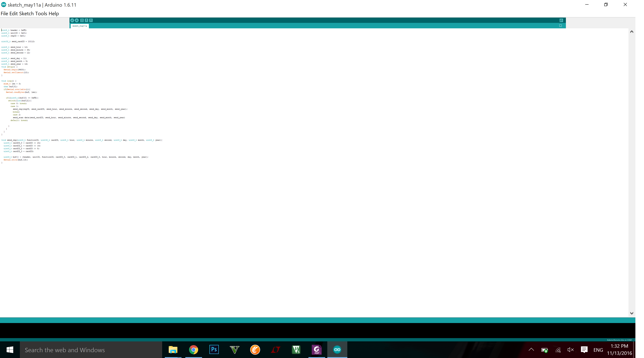This screenshot has width=644, height=358.
Task: Open Action Center notifications icon
Action: tap(584, 350)
